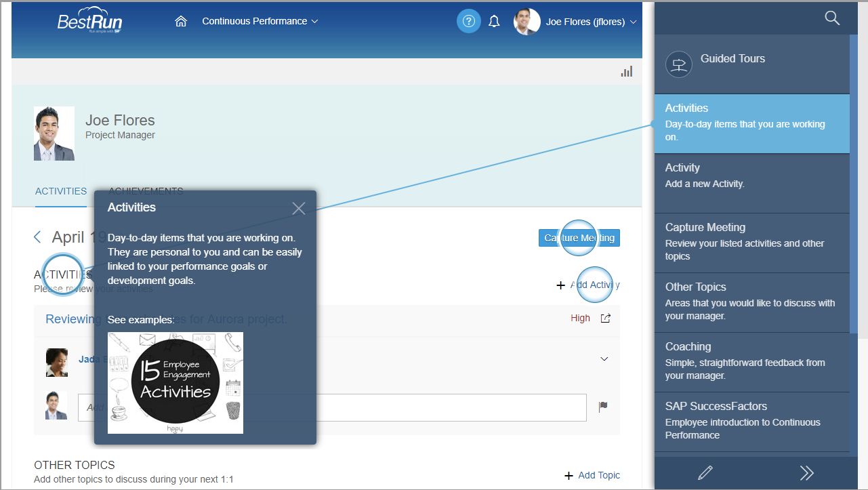Select the SAP SuccessFactors tour item
The image size is (868, 490).
pos(752,422)
